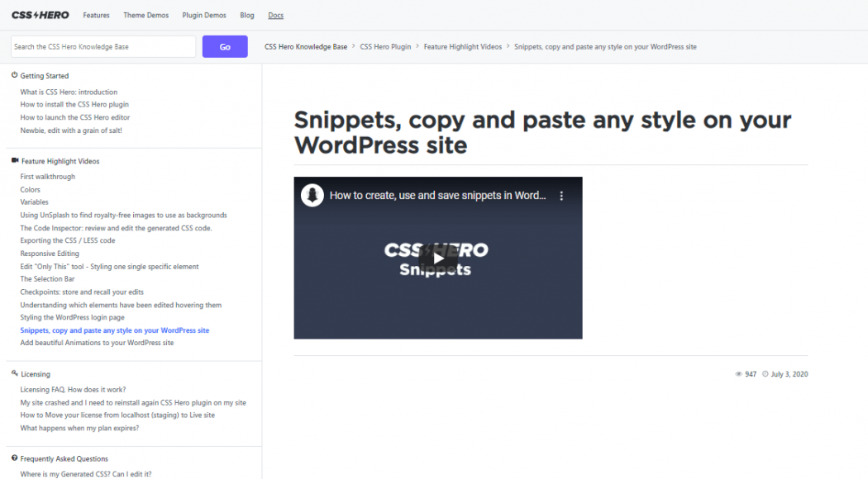This screenshot has height=479, width=868.
Task: Click the views eye icon
Action: [x=739, y=374]
